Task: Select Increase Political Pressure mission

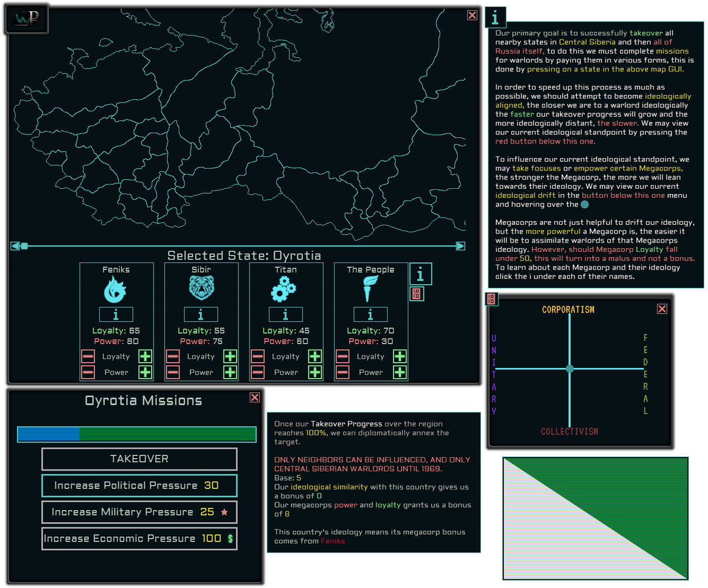Action: tap(139, 485)
